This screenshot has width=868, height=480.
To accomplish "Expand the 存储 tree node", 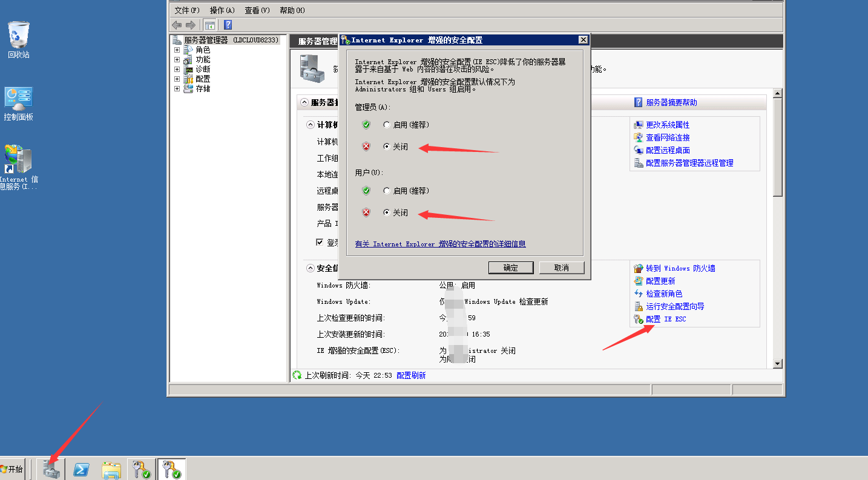I will point(177,88).
